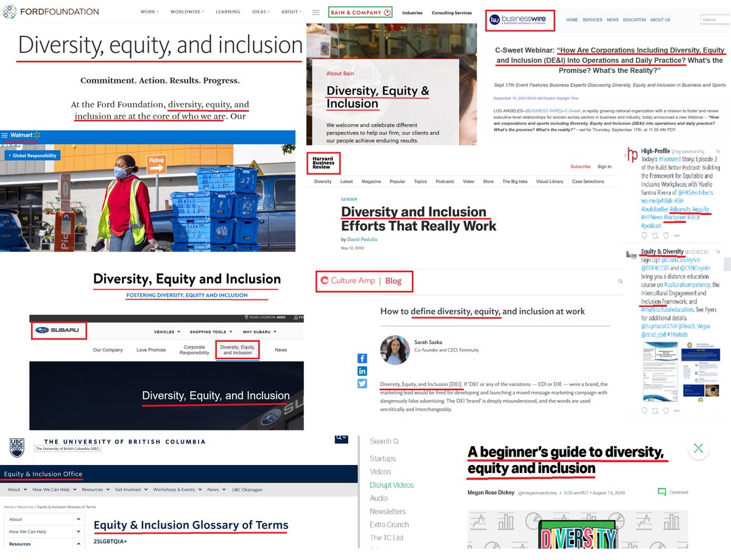Like the High-Profile tweet
This screenshot has width=731, height=560.
click(x=666, y=236)
